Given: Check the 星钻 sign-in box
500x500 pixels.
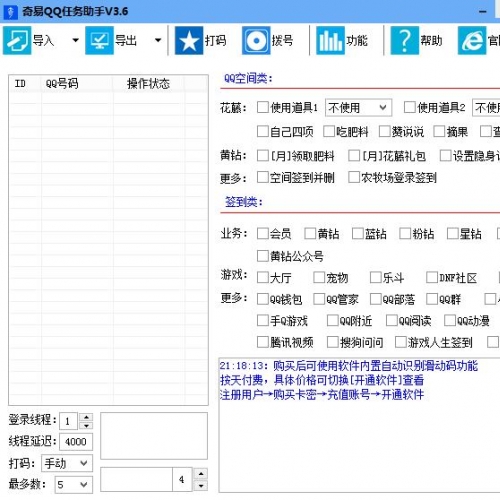Looking at the screenshot, I should [453, 233].
